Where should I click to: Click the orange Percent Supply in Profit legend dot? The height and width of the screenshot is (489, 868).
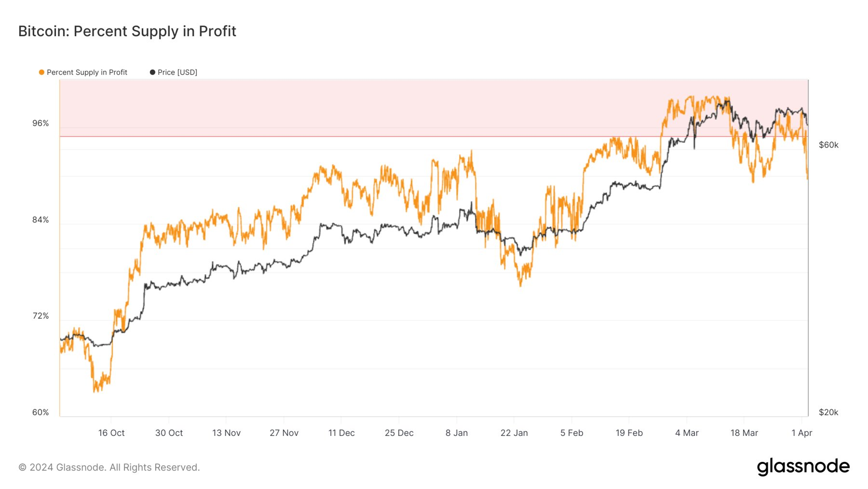pos(41,72)
